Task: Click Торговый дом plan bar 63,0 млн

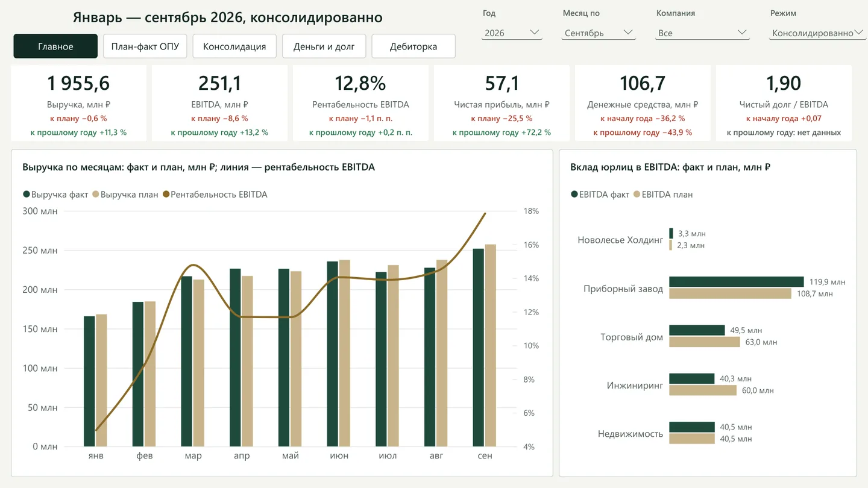Action: click(x=705, y=342)
